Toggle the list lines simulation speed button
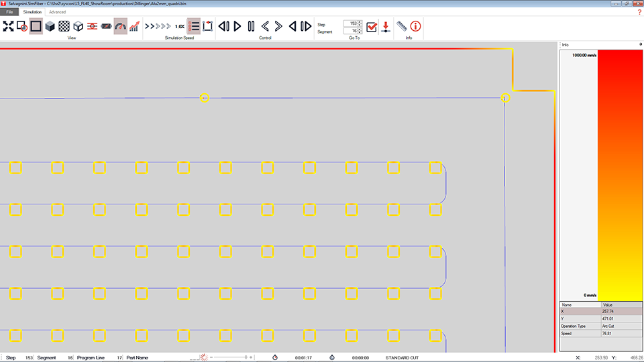 click(194, 26)
